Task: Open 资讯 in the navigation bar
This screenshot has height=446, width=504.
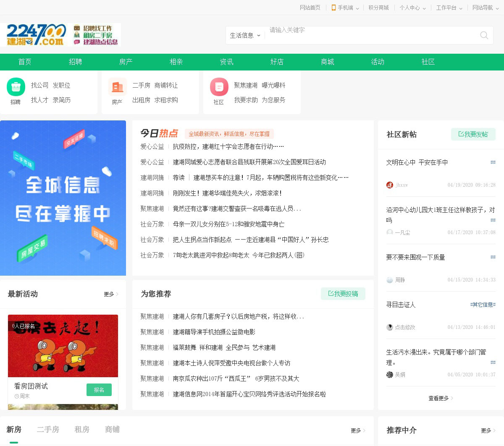Action: (x=226, y=62)
